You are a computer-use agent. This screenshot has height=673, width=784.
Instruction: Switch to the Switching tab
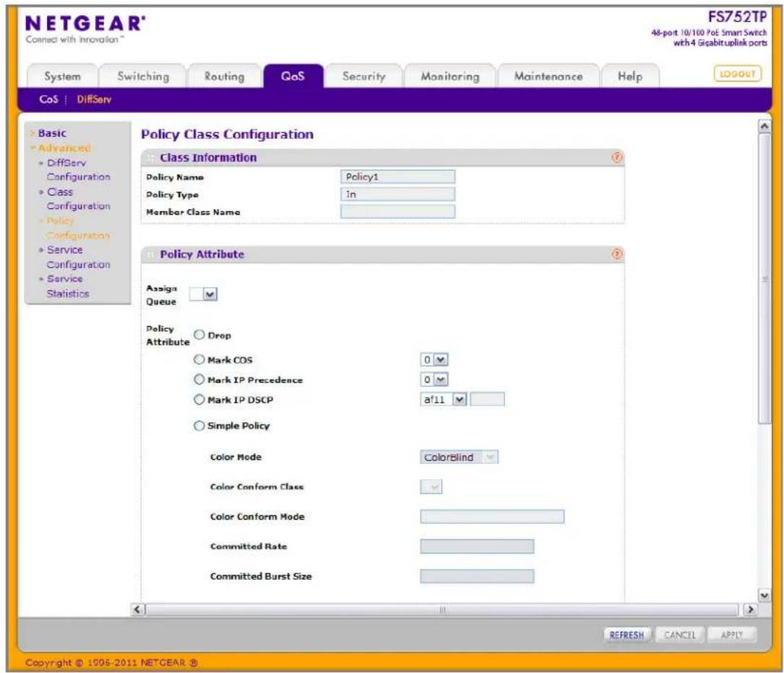[143, 77]
